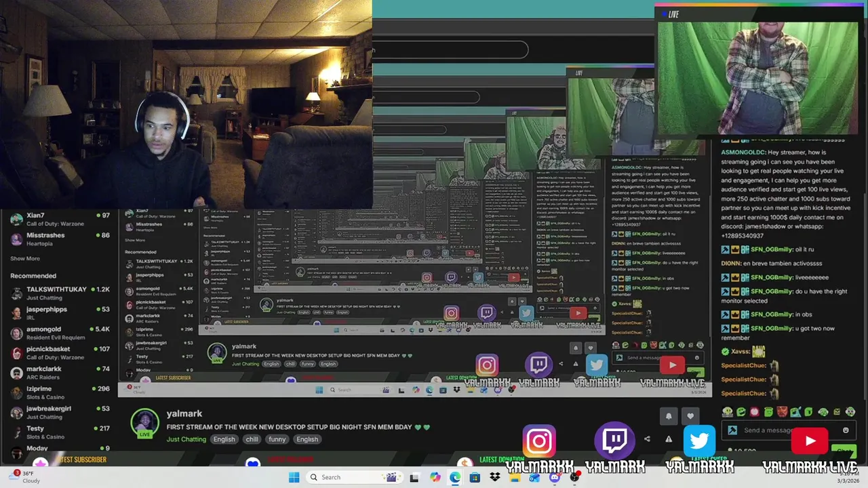Open the Just Chatting category link
Viewport: 868px width, 488px height.
186,439
